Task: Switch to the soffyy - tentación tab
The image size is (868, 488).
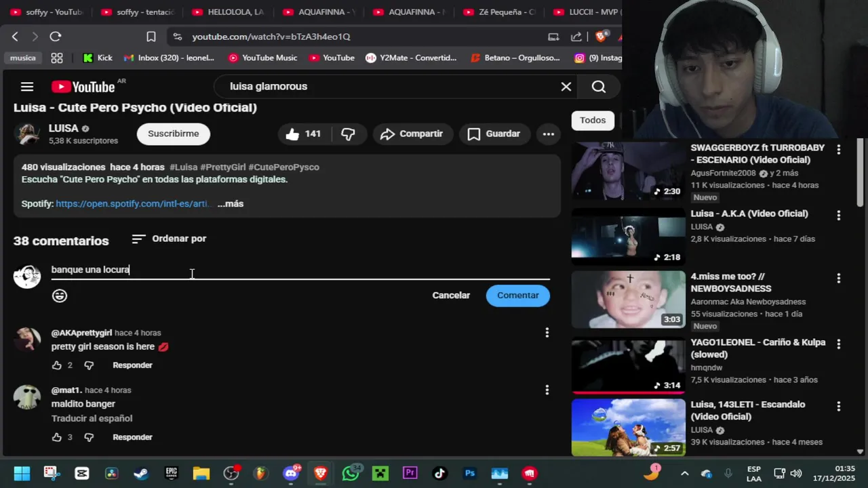Action: coord(138,12)
